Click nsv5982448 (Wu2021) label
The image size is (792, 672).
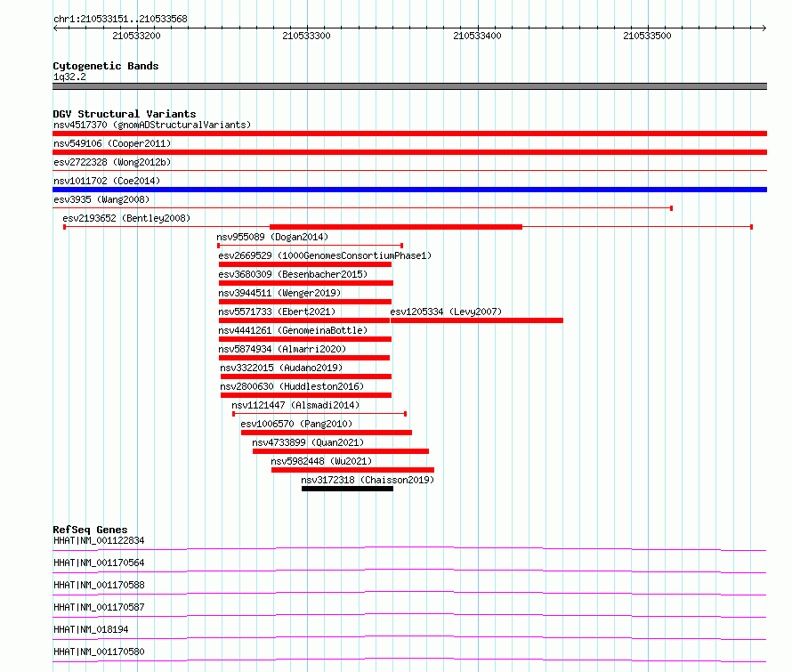pos(321,461)
